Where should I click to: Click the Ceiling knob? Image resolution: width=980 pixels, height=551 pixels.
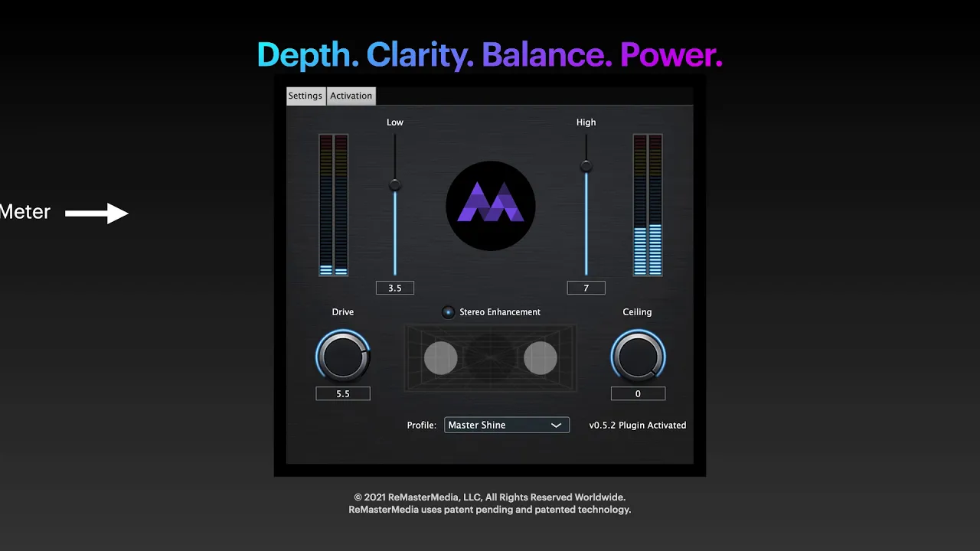point(638,356)
